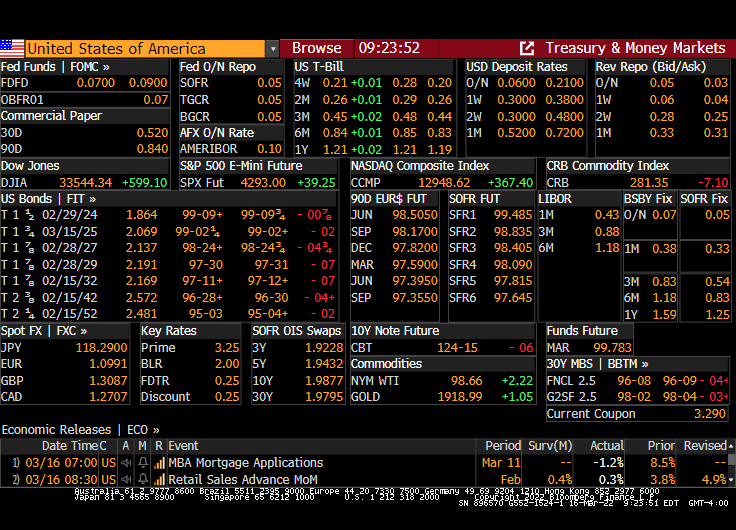
Task: Select the T 2 ⅜ 02/15/42 bond row
Action: pyautogui.click(x=169, y=298)
